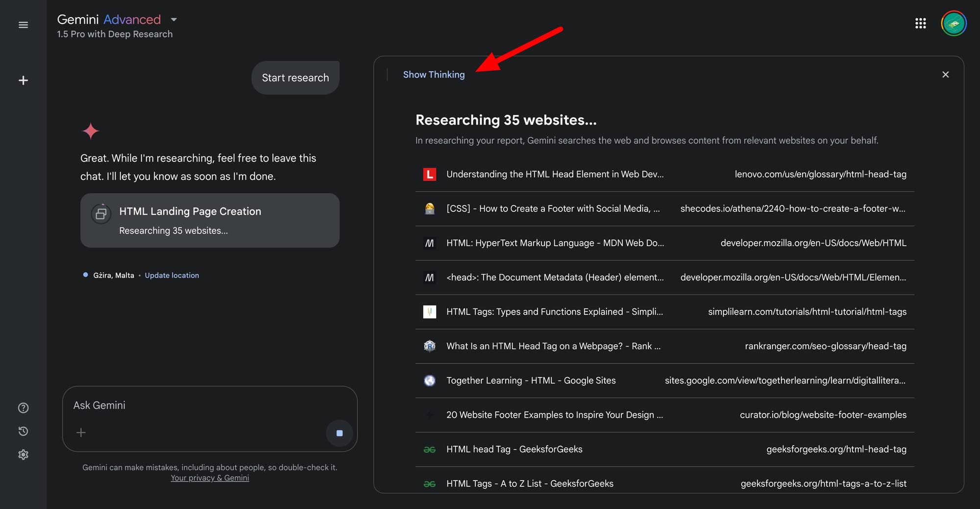
Task: Open the Activity history icon
Action: pos(23,432)
